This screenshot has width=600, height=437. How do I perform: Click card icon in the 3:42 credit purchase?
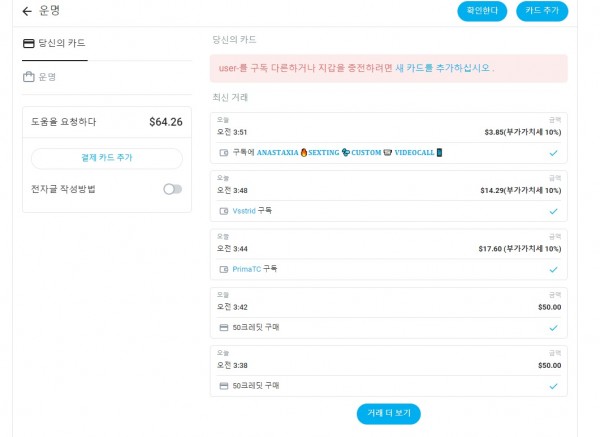(224, 328)
